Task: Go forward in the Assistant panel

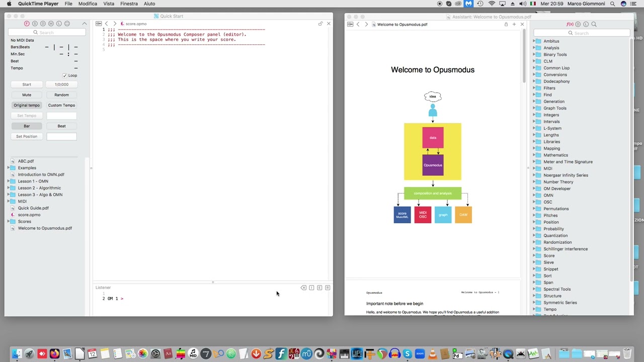Action: [x=366, y=24]
